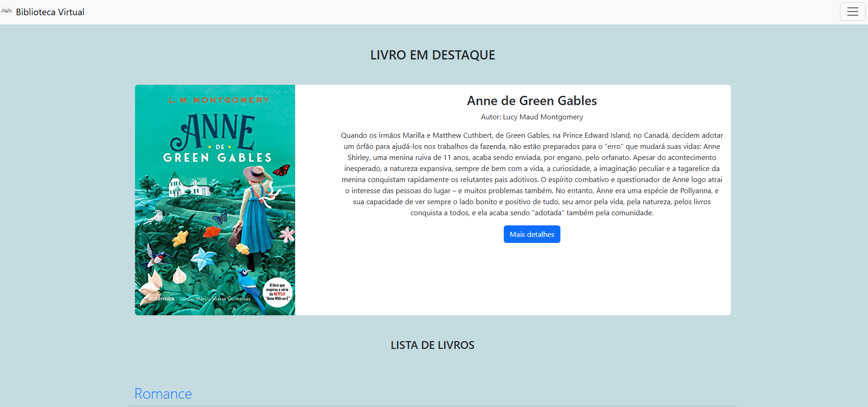Image resolution: width=868 pixels, height=407 pixels.
Task: Click the L. M. Montgomery text on cover
Action: pos(219,100)
